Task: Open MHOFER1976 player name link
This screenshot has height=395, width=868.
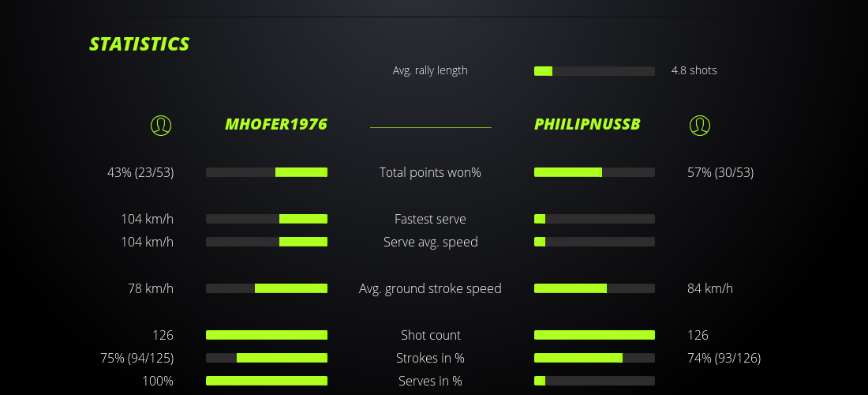Action: point(276,125)
